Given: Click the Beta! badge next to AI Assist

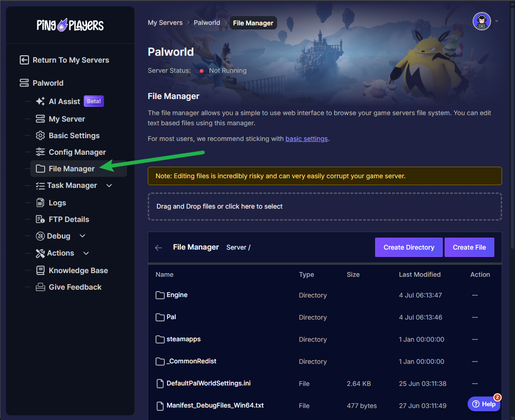Looking at the screenshot, I should pos(94,101).
